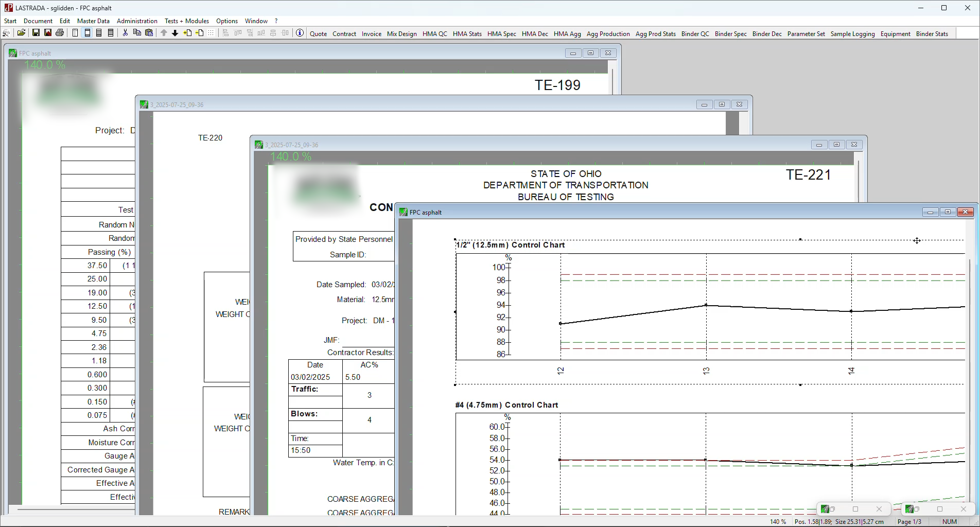Select the highlighted page view icon
Screen dimensions: 980x527
[x=87, y=33]
